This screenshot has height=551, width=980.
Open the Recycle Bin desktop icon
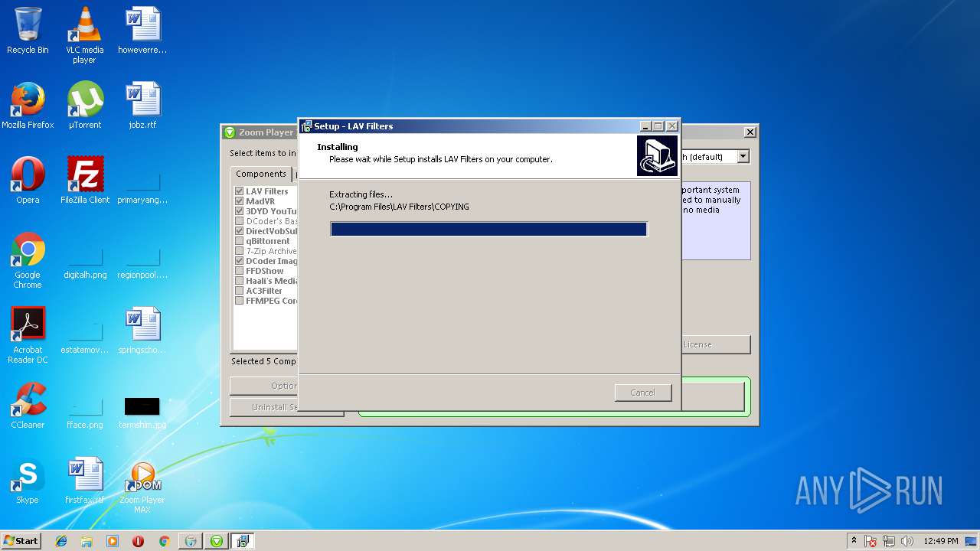28,31
